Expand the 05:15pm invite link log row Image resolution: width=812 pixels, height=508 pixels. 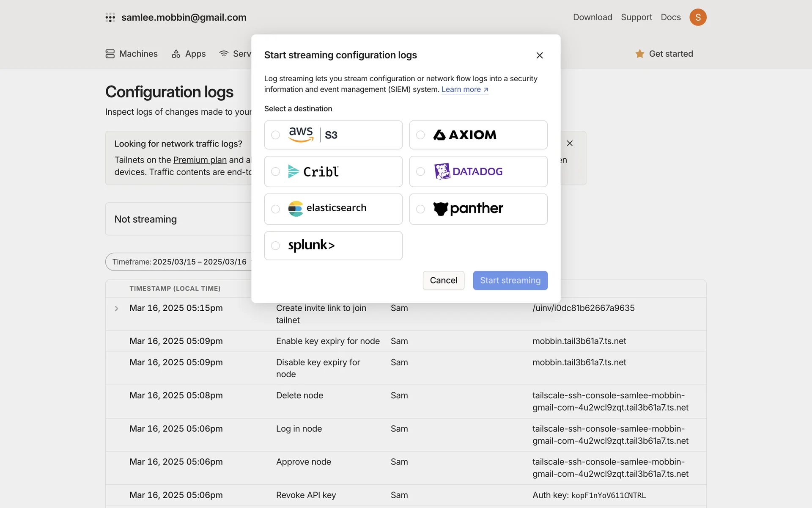click(116, 309)
